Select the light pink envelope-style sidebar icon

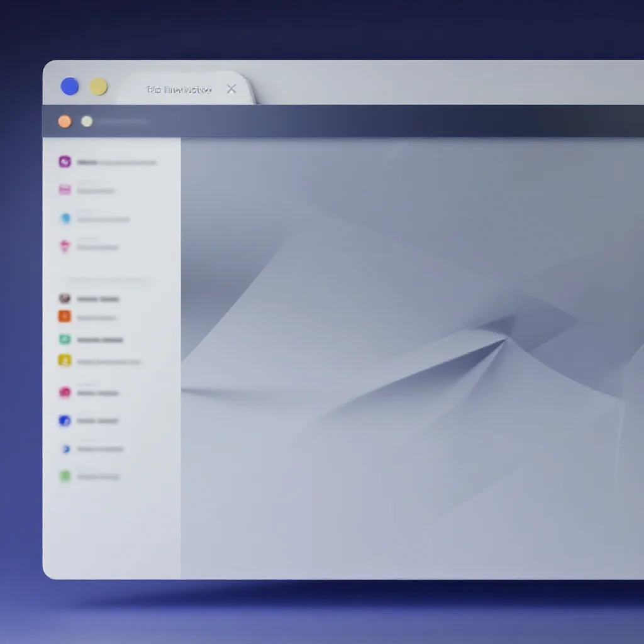click(65, 190)
